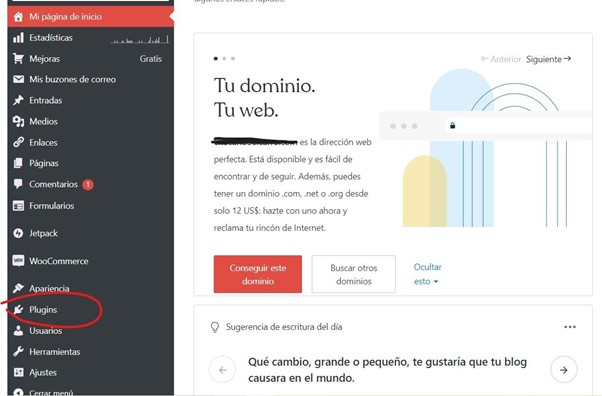Open the Usuarios menu item
The image size is (602, 396).
pos(91,330)
